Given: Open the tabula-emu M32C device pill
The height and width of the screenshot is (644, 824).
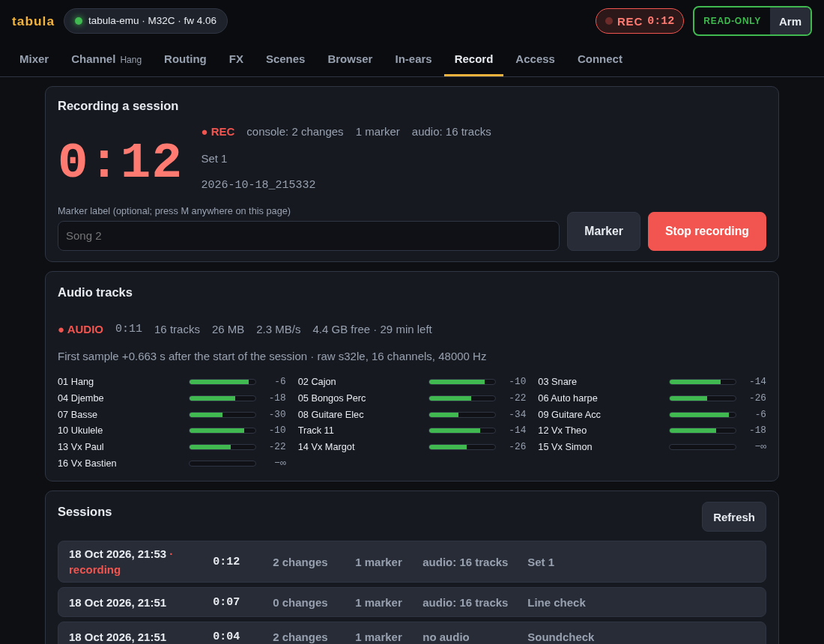Looking at the screenshot, I should [145, 21].
